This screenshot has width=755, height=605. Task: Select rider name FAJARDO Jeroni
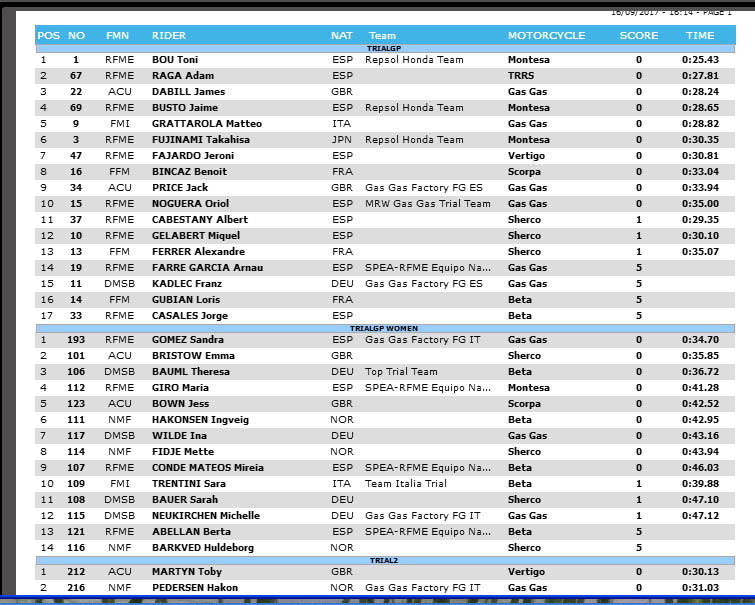[x=193, y=156]
